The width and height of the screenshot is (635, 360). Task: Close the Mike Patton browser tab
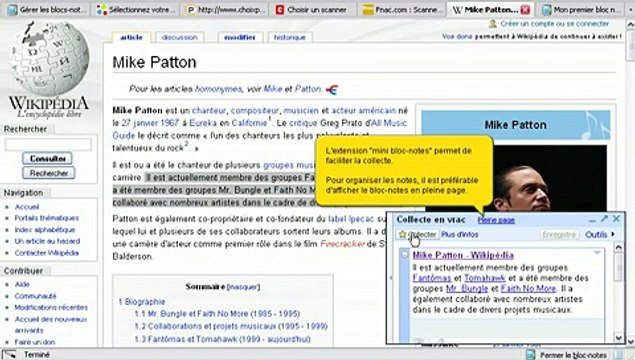click(x=525, y=10)
